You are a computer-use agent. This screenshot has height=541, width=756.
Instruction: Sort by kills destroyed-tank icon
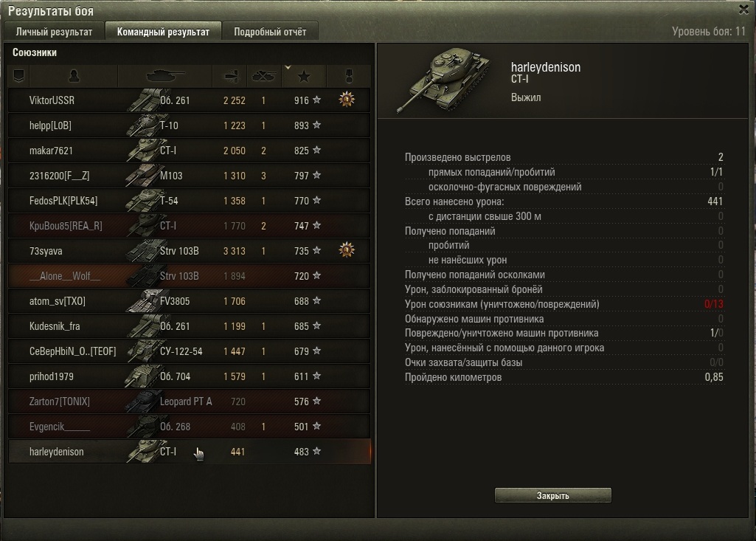pyautogui.click(x=264, y=76)
